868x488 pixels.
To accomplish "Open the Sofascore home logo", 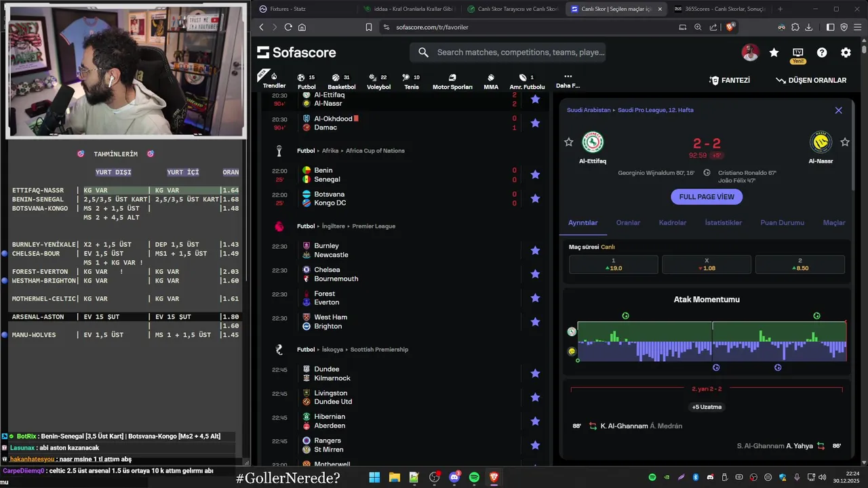I will click(x=296, y=52).
